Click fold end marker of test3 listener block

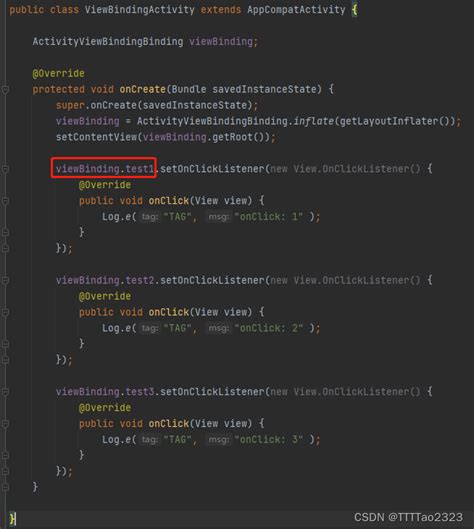pos(5,471)
